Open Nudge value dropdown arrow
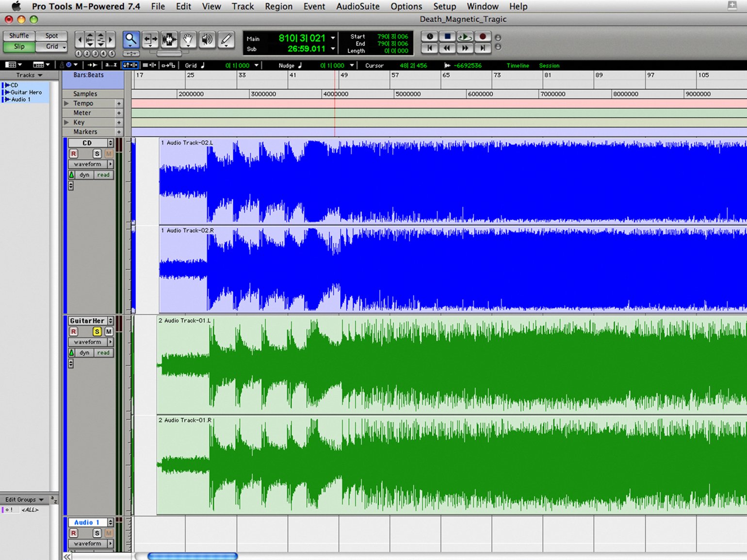Viewport: 747px width, 560px height. tap(352, 65)
